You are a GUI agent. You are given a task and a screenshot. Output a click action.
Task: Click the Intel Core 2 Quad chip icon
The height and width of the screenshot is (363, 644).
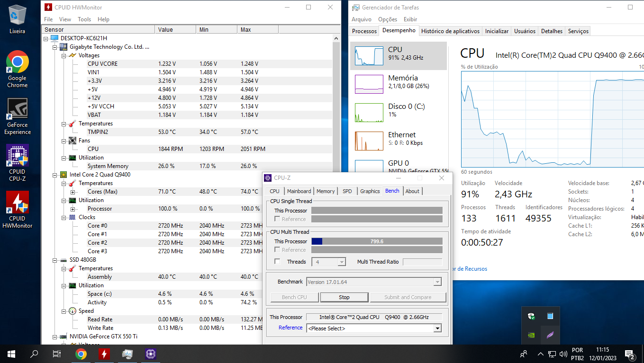pyautogui.click(x=63, y=175)
